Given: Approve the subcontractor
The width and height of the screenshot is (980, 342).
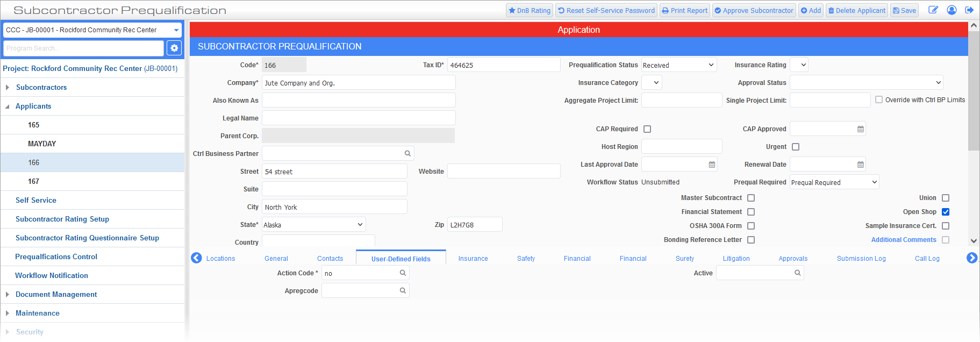Looking at the screenshot, I should pyautogui.click(x=754, y=10).
